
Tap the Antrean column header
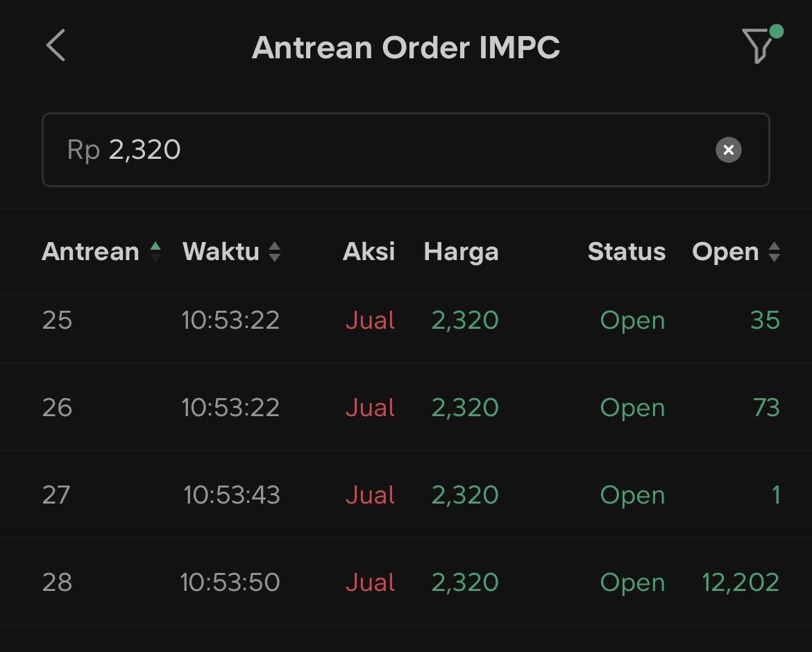pos(90,252)
